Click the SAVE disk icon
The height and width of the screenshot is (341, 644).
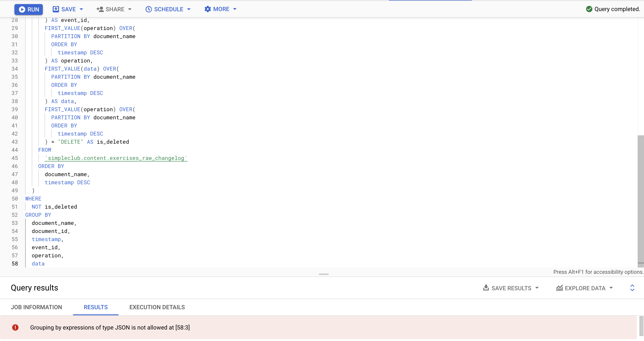click(x=56, y=9)
